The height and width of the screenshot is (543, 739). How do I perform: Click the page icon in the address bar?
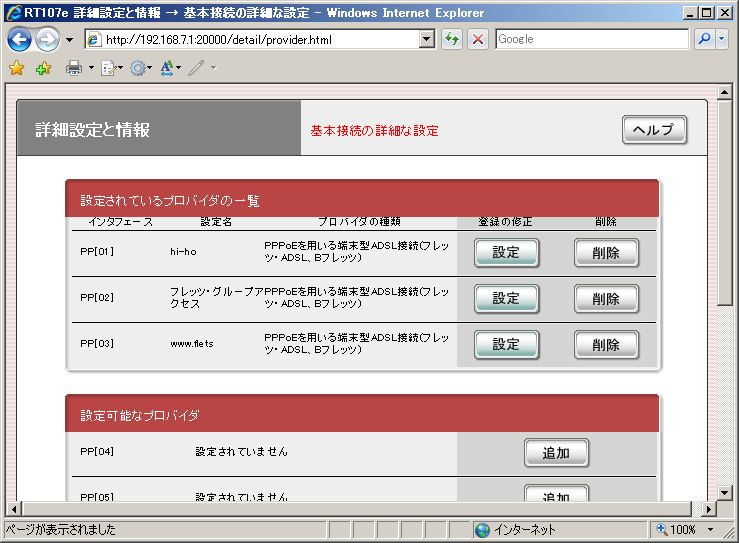coord(94,40)
